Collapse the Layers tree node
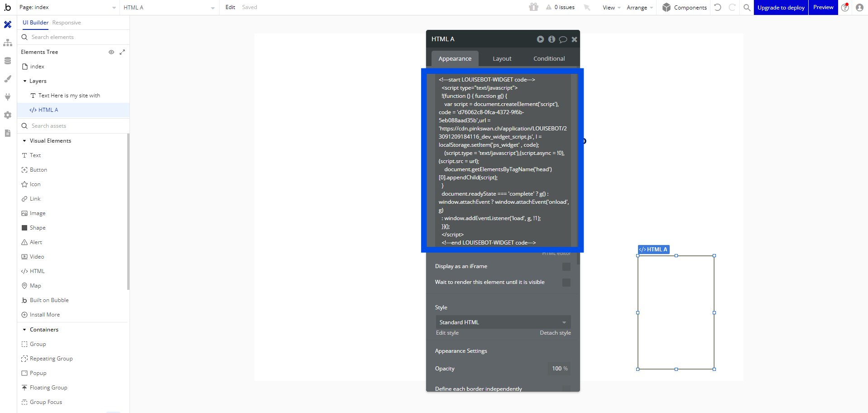The width and height of the screenshot is (868, 413). coord(25,81)
